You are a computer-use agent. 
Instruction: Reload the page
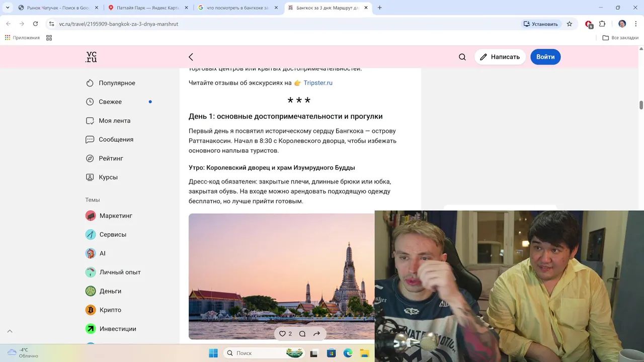(35, 24)
